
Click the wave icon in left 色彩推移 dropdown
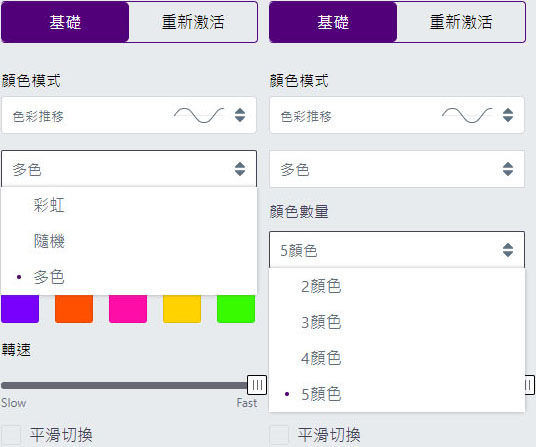pos(199,115)
